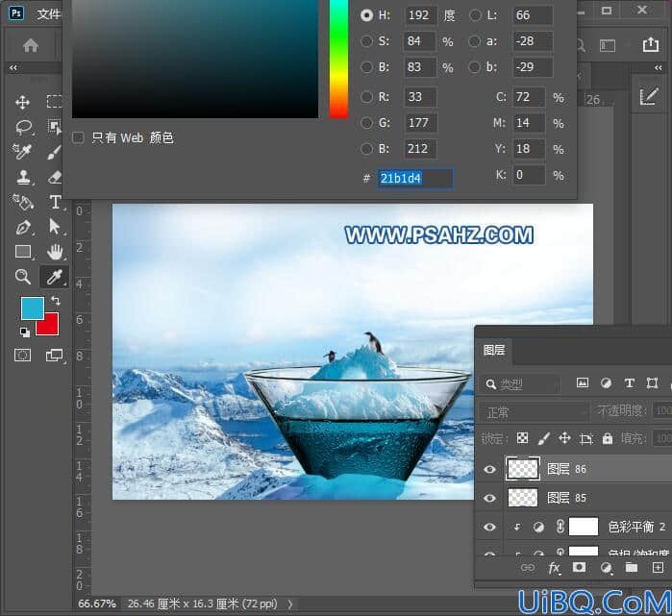672x616 pixels.
Task: Lock all layer attributes
Action: coord(608,438)
